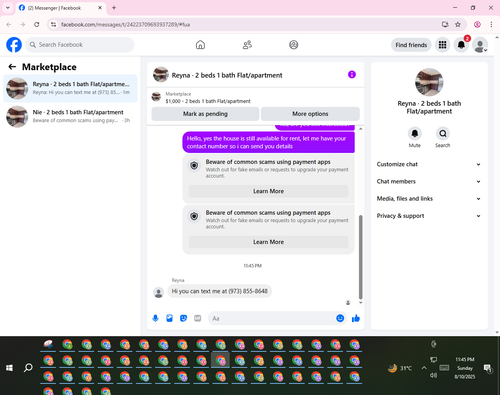The width and height of the screenshot is (500, 395).
Task: Click the Find friends button
Action: pyautogui.click(x=411, y=45)
